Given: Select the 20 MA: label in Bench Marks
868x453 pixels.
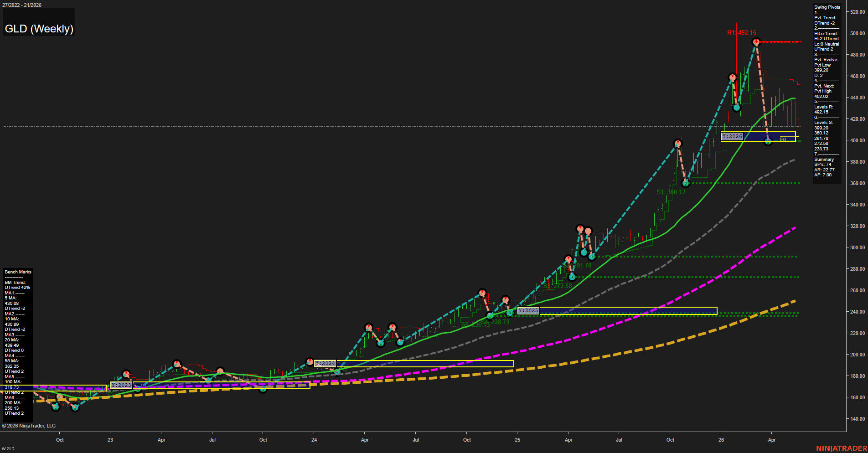Looking at the screenshot, I should [x=12, y=340].
